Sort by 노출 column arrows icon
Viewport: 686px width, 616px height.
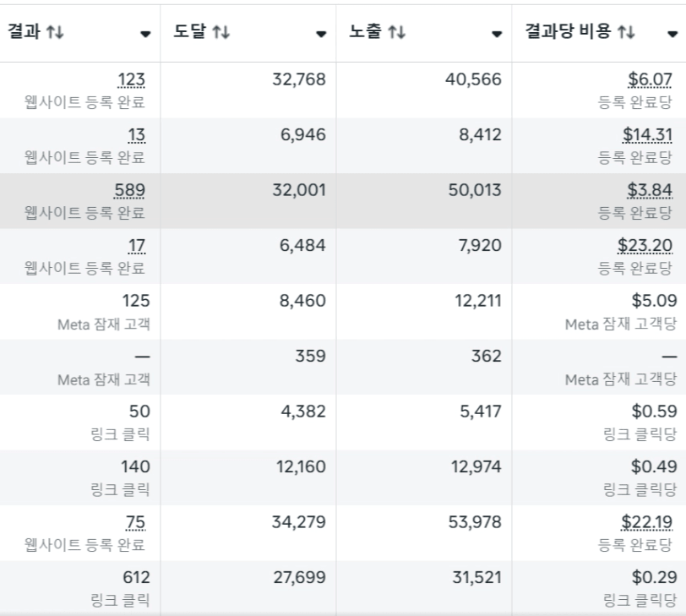click(x=396, y=32)
